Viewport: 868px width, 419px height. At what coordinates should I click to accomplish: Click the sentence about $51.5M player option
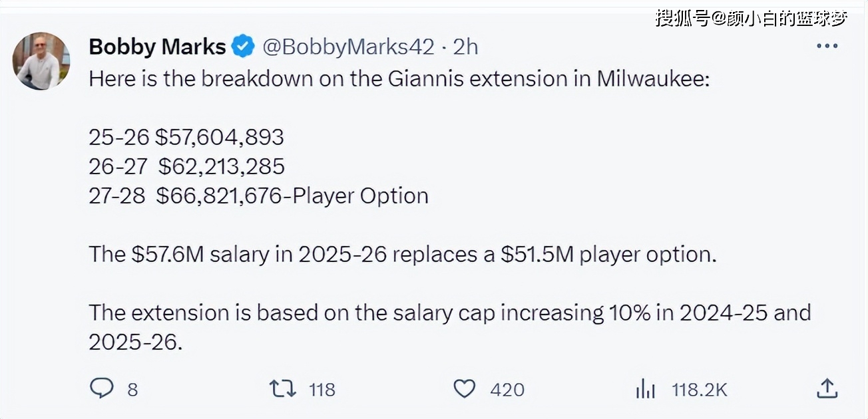click(403, 254)
